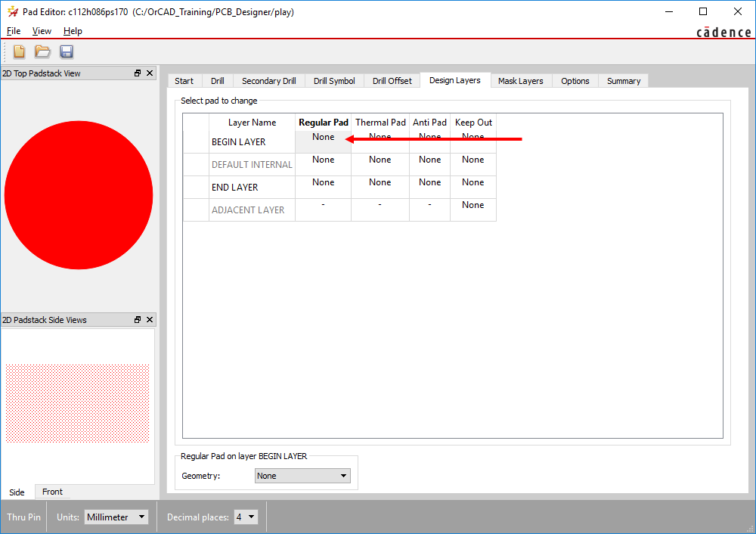
Task: Select the Side tab in side views
Action: click(x=17, y=492)
